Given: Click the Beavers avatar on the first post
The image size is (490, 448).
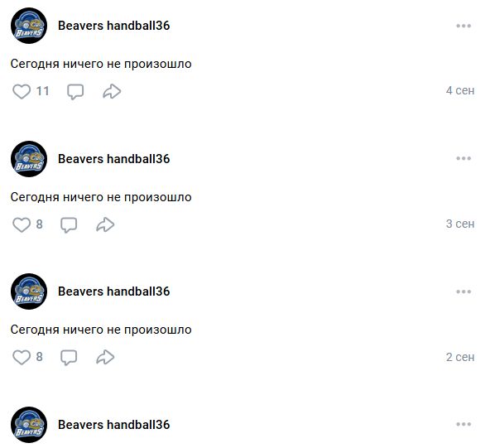Looking at the screenshot, I should [x=29, y=26].
